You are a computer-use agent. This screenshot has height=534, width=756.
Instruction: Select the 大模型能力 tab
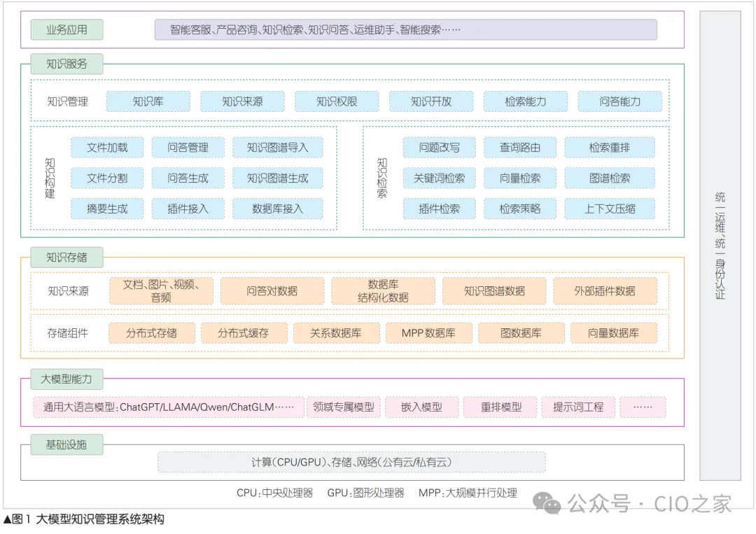[66, 379]
